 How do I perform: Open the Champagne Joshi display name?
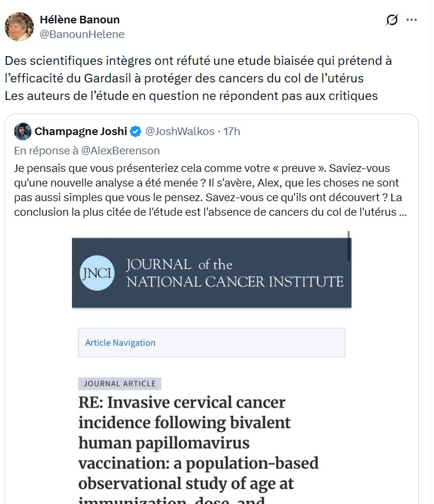[x=80, y=131]
